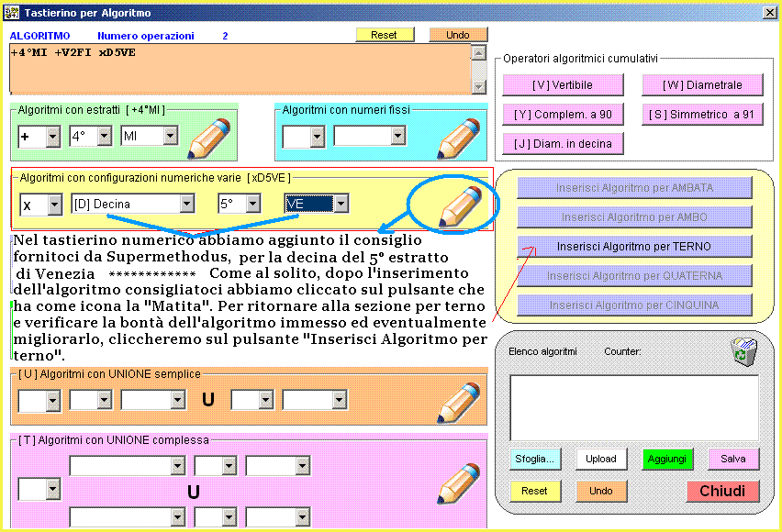Click the operations count value '2'
This screenshot has height=532, width=782.
tap(225, 36)
